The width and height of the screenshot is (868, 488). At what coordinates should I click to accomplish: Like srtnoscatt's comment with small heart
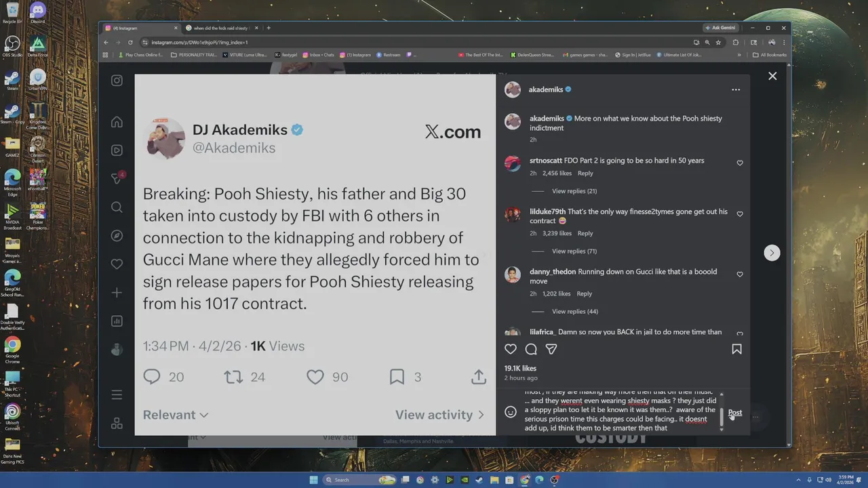point(740,163)
